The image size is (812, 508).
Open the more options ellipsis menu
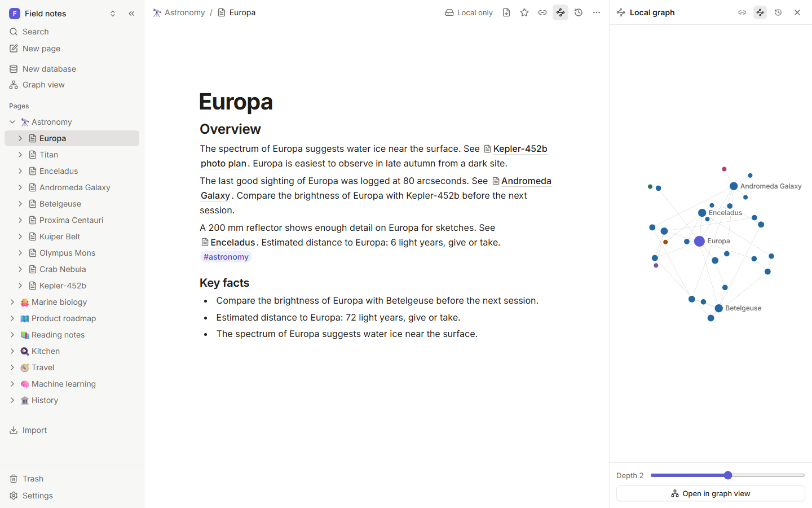pyautogui.click(x=597, y=12)
